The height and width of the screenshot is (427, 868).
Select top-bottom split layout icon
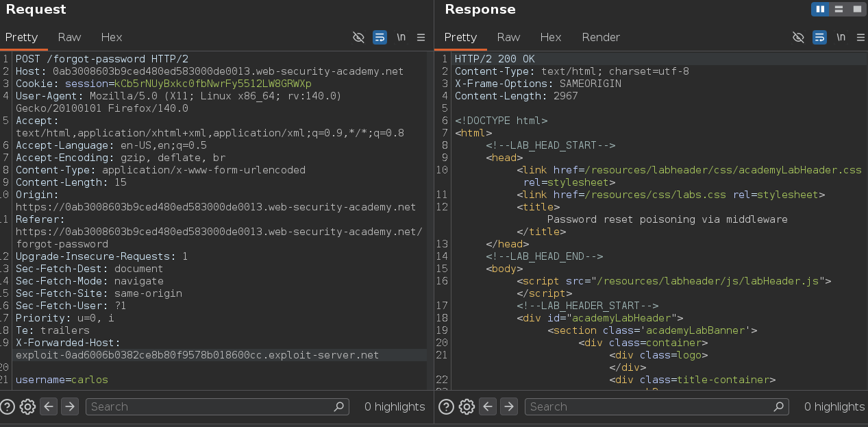click(x=839, y=9)
